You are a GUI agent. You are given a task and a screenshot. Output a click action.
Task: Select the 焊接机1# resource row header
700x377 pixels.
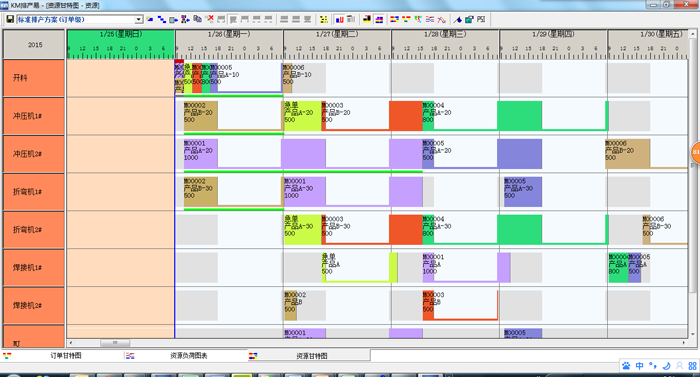click(x=34, y=268)
